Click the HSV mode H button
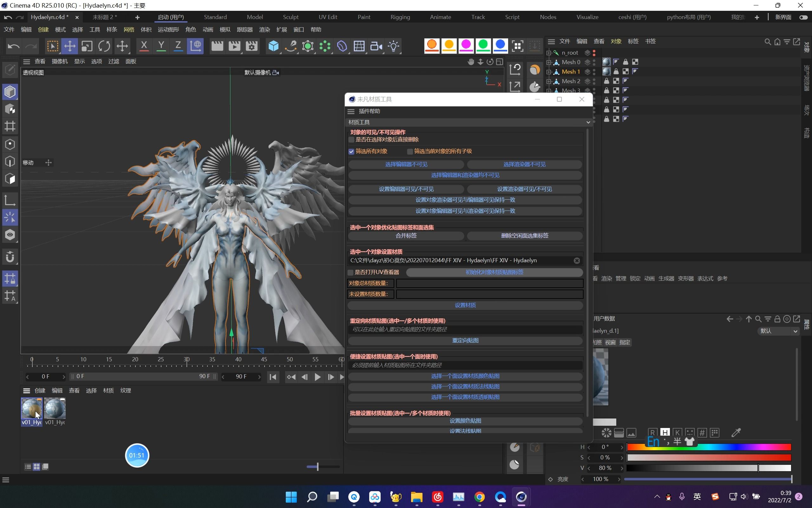812x508 pixels. [665, 432]
